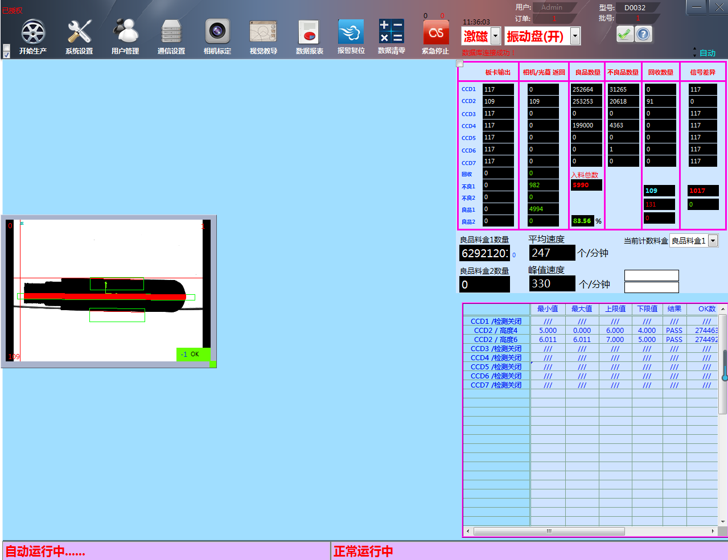Click the camera inspection image thumbnail
Screen dimensions: 728x560
[x=108, y=291]
